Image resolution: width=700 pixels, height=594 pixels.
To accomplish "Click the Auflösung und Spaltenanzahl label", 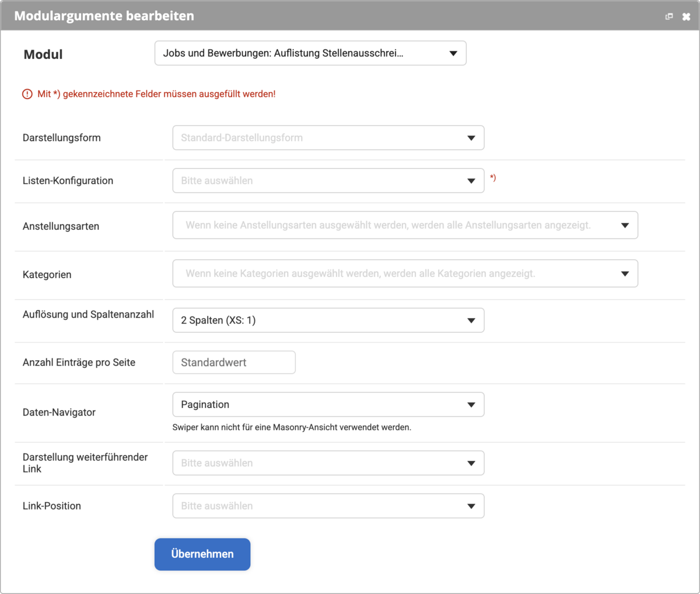I will point(88,314).
